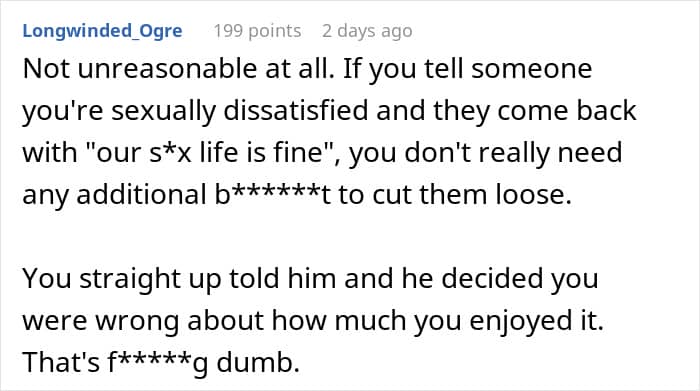Image resolution: width=700 pixels, height=391 pixels.
Task: Click the final word "dumb."
Action: pos(258,362)
